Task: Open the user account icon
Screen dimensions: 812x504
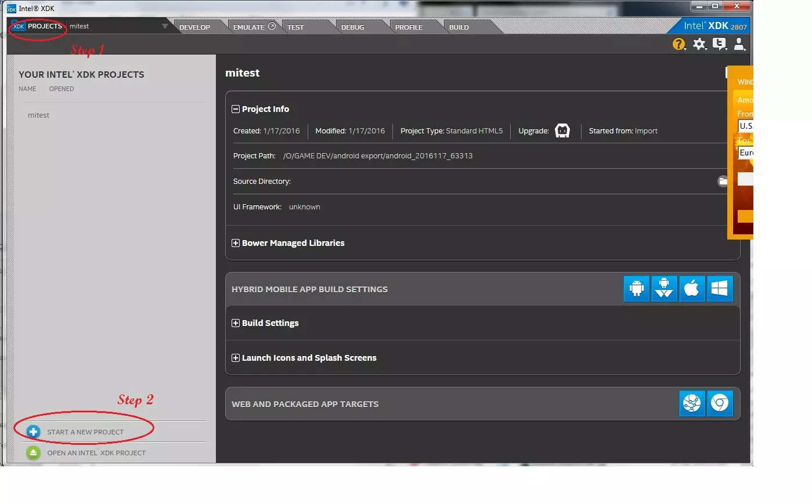Action: [x=739, y=44]
